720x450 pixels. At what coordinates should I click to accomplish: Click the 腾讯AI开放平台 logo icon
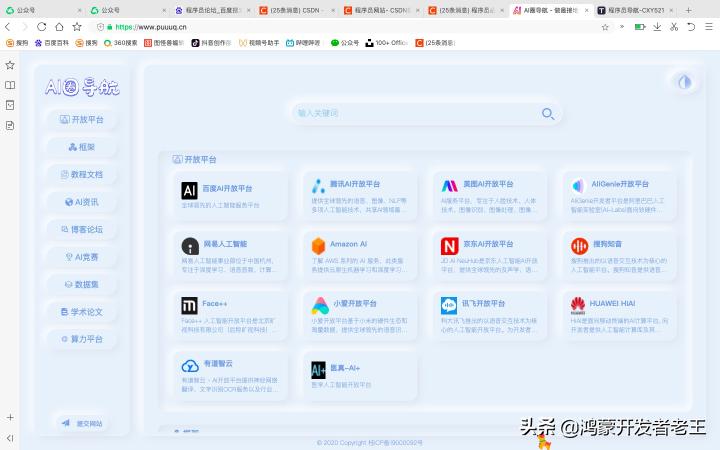319,186
